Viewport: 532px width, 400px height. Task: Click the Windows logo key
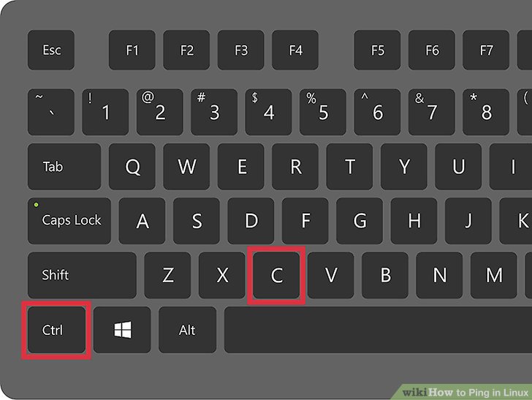pos(122,330)
